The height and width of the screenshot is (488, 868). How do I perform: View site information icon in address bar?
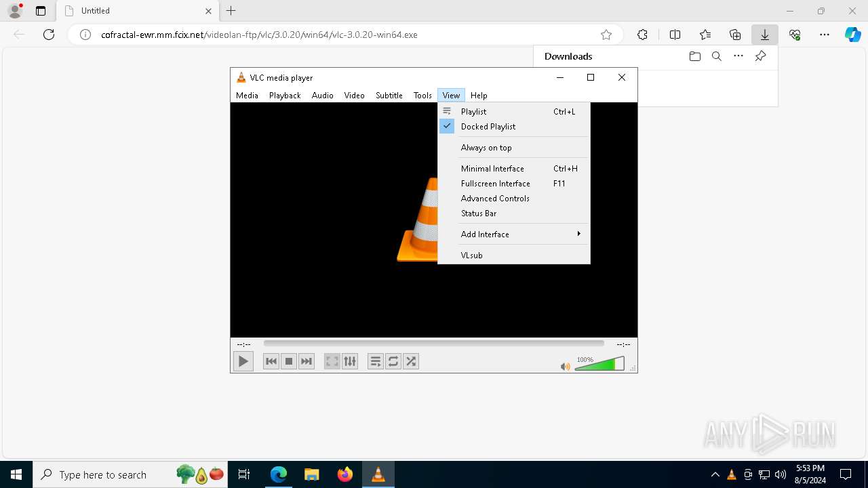(x=85, y=35)
